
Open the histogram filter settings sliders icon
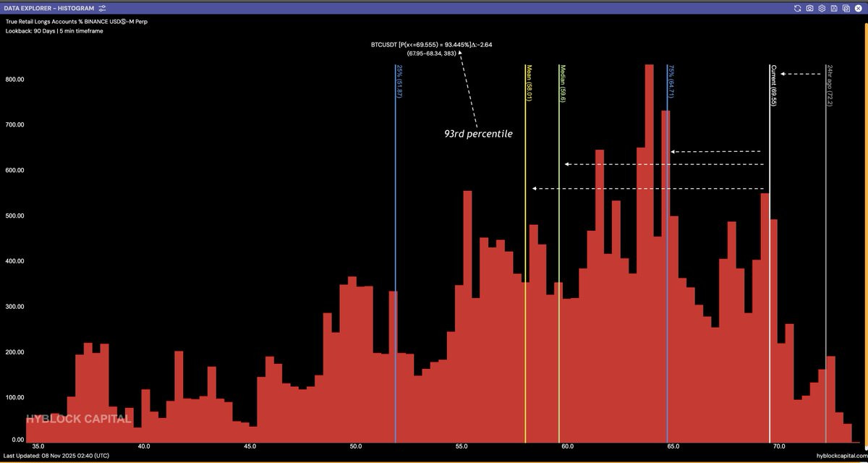coord(102,7)
